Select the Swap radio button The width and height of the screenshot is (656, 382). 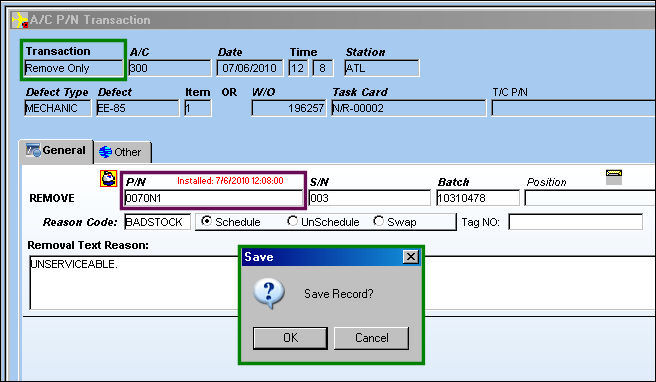[378, 221]
